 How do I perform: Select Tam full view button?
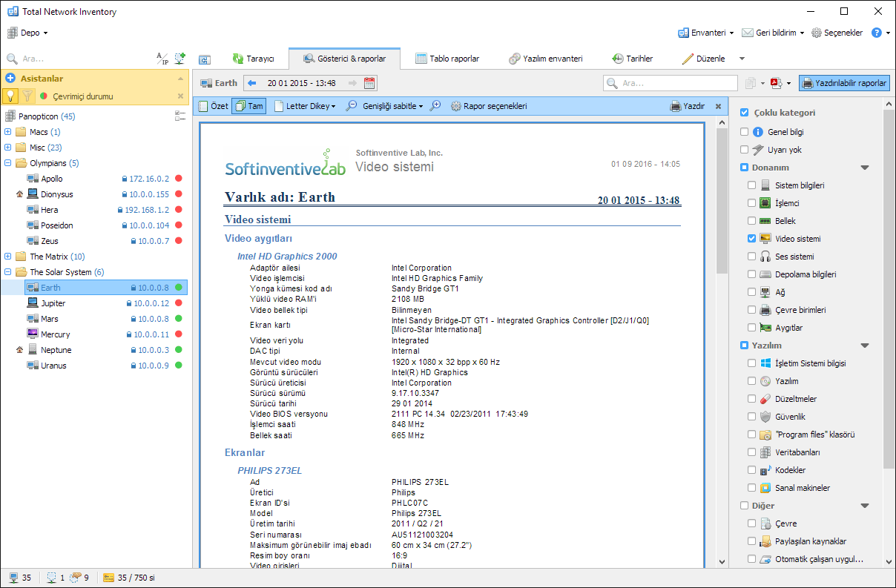click(248, 106)
